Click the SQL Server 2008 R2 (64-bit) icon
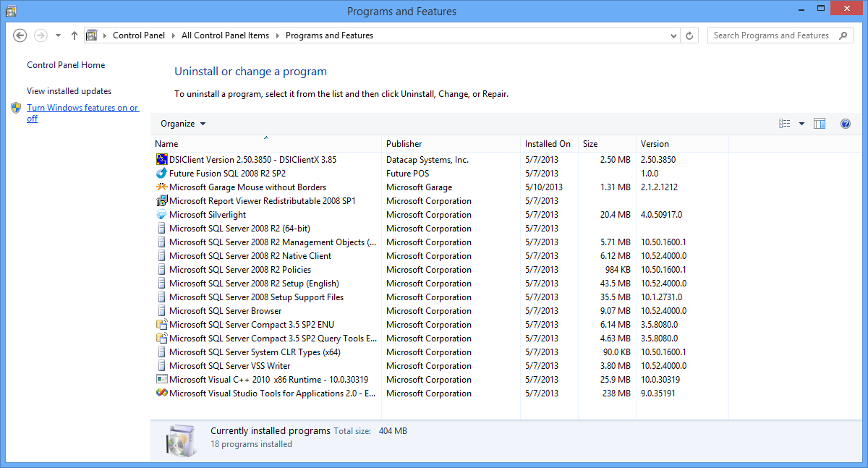Screen dimensions: 868x468 161,229
